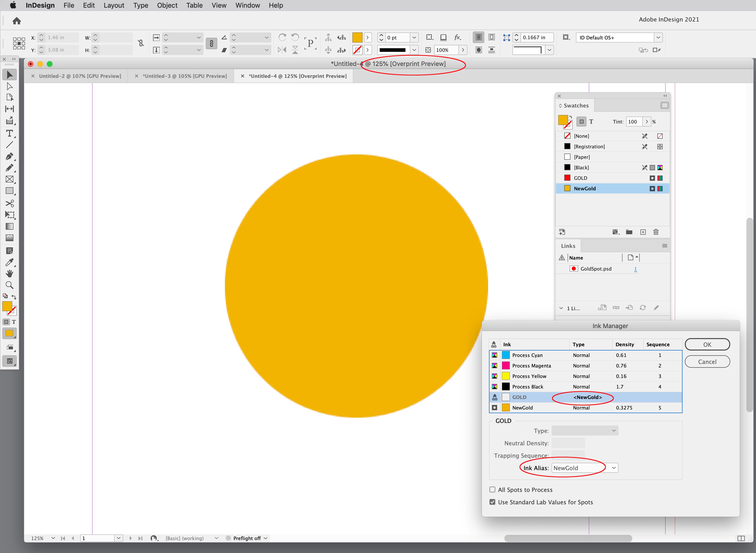Screen dimensions: 756x553
Task: Select the Zoom tool magnifier
Action: pyautogui.click(x=9, y=285)
